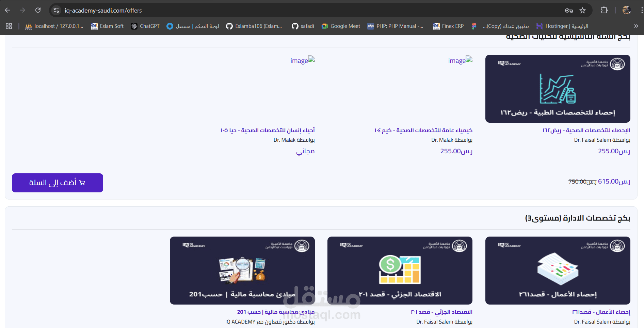Open statistics course thumbnail ريض ١٦٢
This screenshot has width=644, height=328.
coord(558,89)
